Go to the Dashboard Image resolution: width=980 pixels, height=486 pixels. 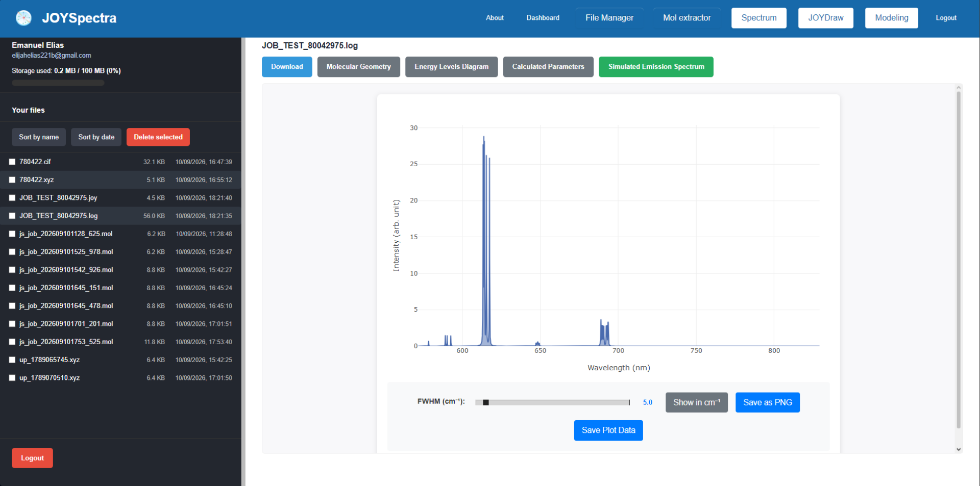pyautogui.click(x=543, y=18)
